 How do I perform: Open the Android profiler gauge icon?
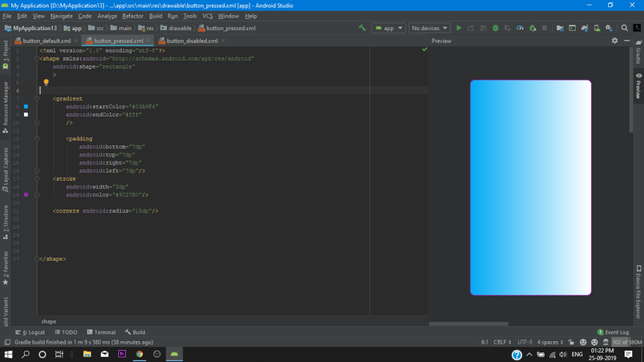coord(520,28)
